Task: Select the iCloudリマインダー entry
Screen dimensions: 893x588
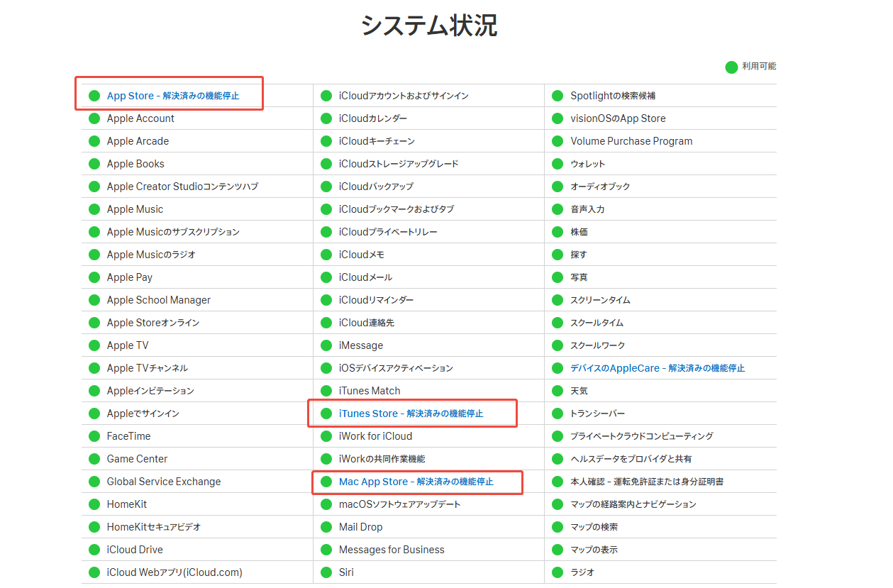Action: [x=376, y=300]
